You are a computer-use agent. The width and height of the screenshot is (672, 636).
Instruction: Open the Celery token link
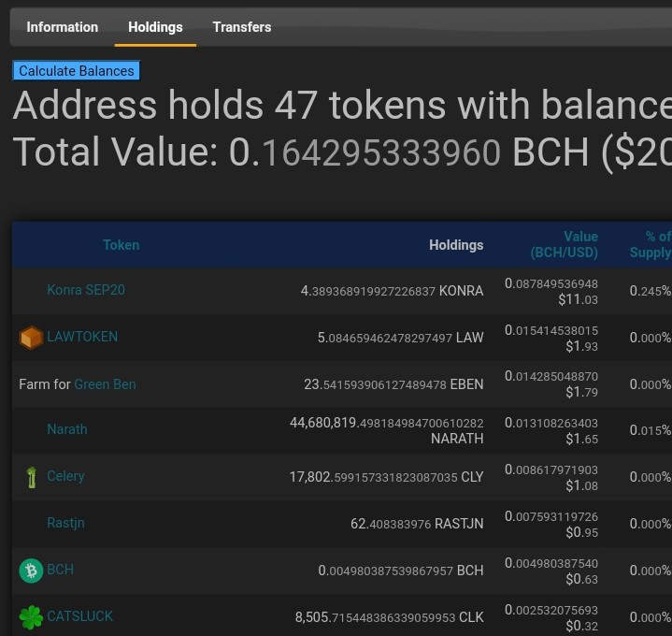[65, 476]
